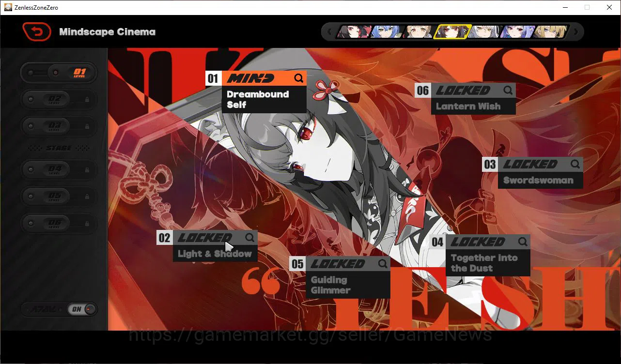621x364 pixels.
Task: Select the purple-haired character portrait
Action: (517, 32)
